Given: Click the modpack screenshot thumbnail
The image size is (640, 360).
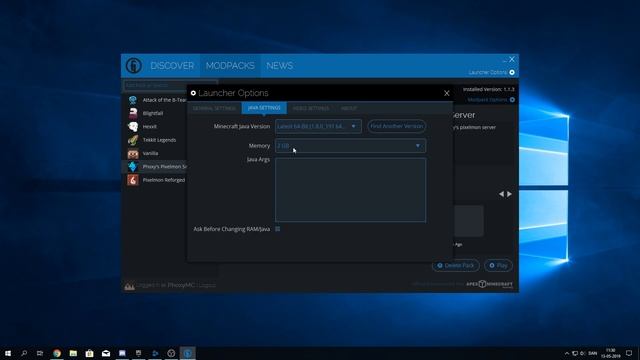Looking at the screenshot, I should (x=469, y=221).
